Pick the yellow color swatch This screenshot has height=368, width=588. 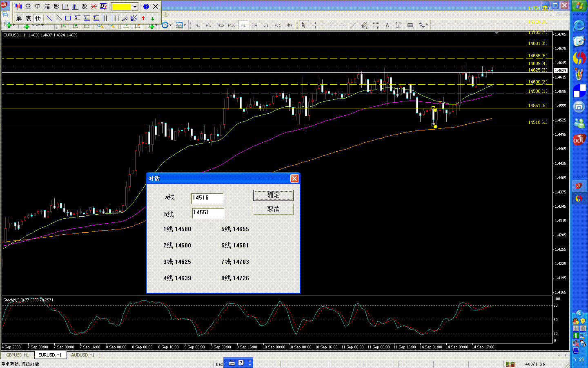click(x=122, y=7)
